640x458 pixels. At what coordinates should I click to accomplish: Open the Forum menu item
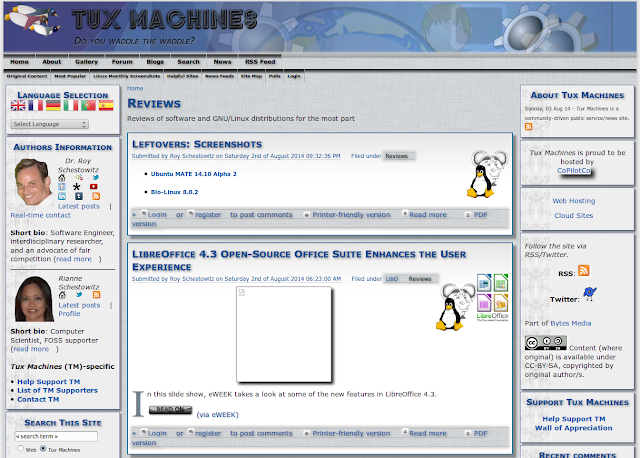[x=122, y=62]
